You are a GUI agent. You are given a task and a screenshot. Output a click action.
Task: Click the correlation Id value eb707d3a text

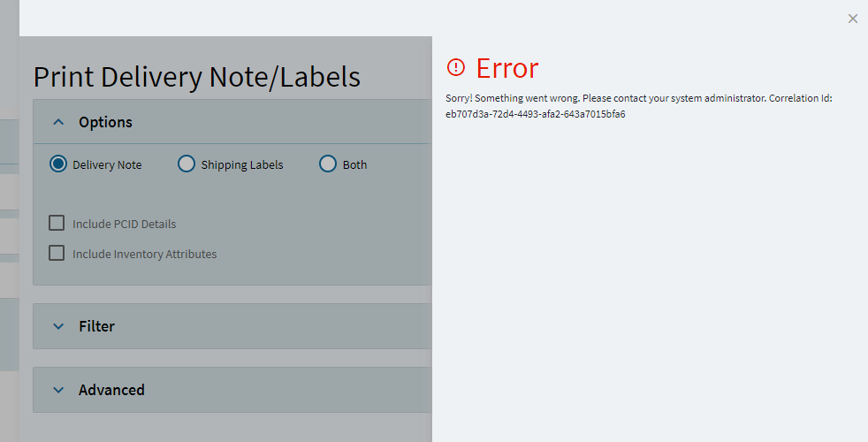[536, 114]
